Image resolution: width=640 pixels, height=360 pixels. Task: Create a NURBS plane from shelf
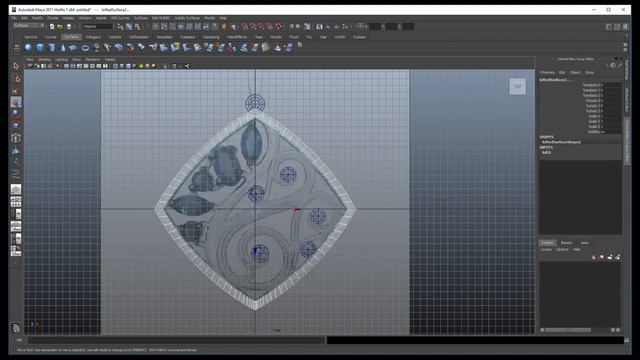click(x=73, y=48)
